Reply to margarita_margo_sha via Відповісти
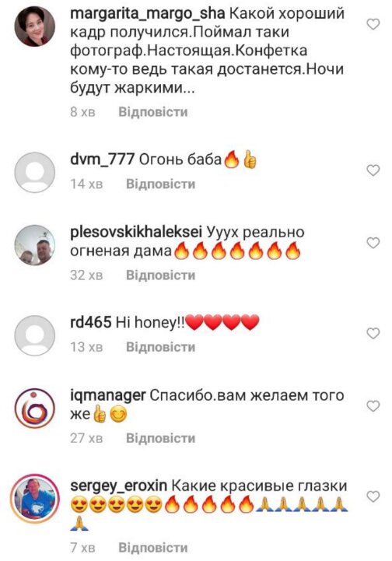 (x=153, y=112)
